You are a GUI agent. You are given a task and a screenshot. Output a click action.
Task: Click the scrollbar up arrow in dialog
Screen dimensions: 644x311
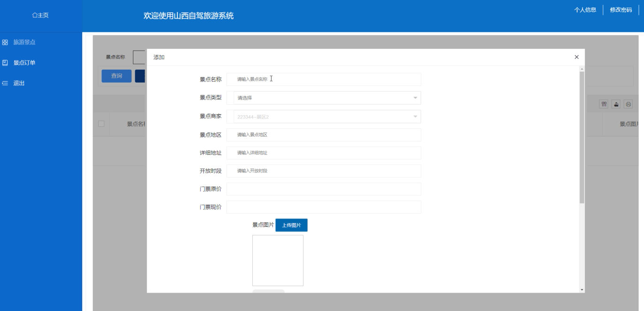pos(582,69)
